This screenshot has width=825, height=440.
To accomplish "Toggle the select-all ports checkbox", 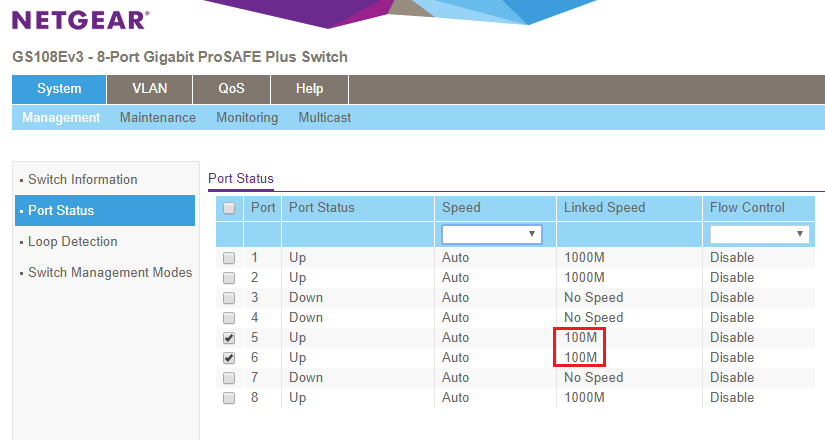I will pyautogui.click(x=229, y=208).
